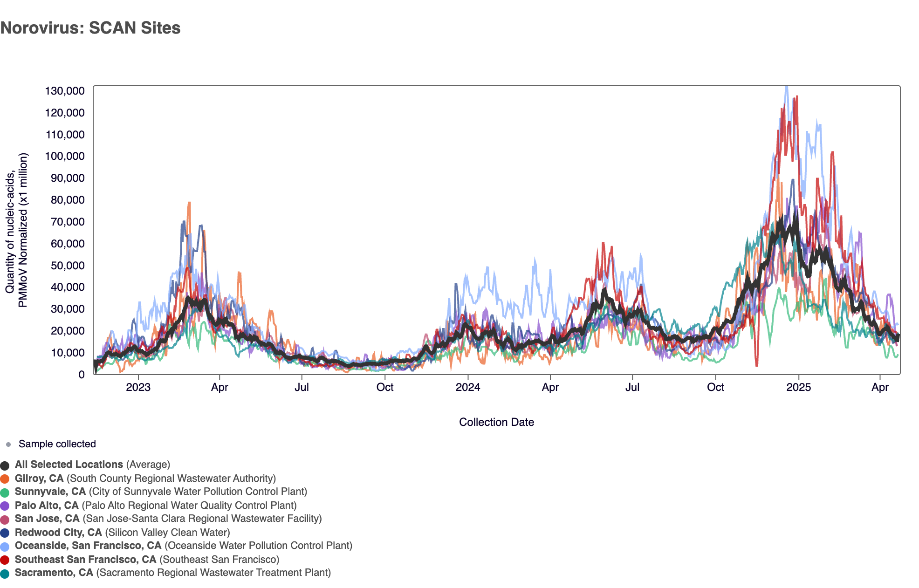Click the pink San Jose legend dot
Viewport: 919px width, 588px height.
5,520
